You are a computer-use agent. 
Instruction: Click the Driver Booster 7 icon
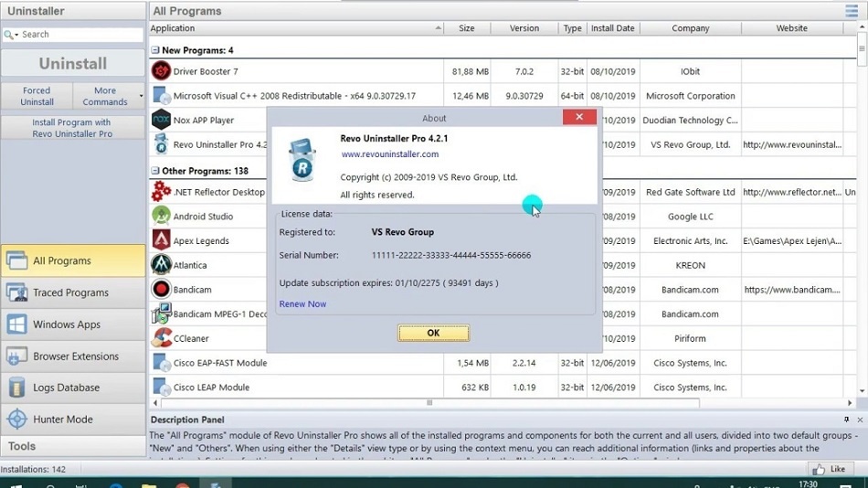(161, 71)
